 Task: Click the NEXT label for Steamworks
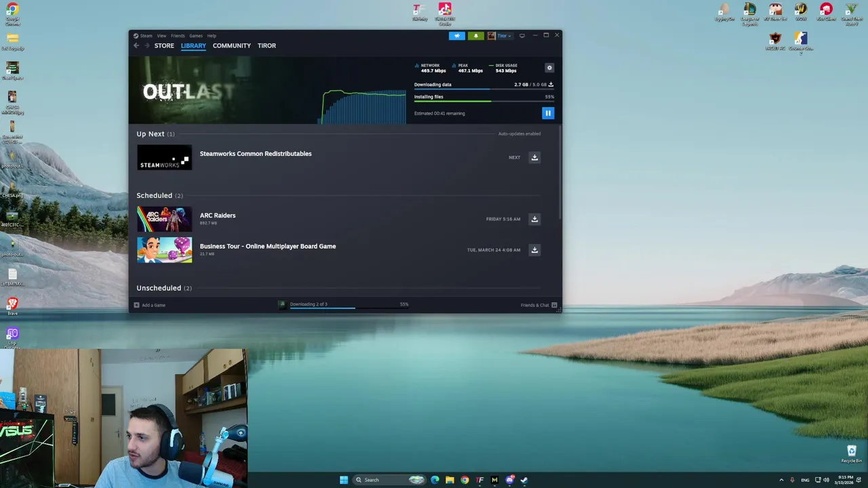pyautogui.click(x=515, y=157)
